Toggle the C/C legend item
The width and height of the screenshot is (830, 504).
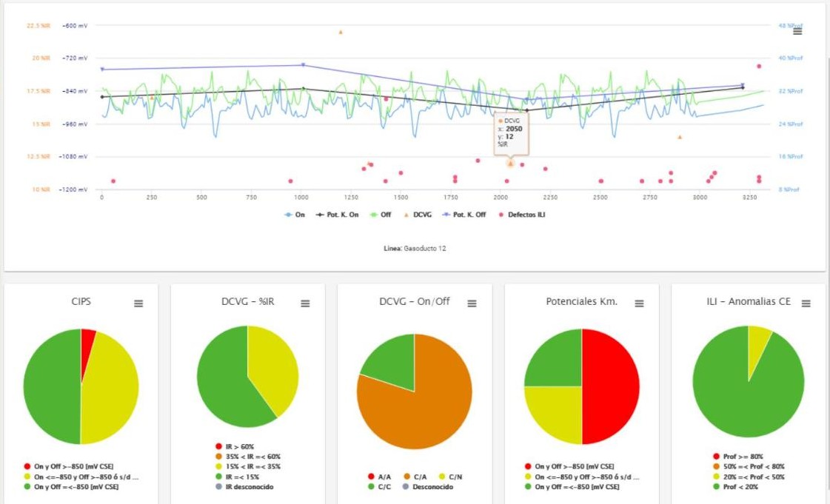click(379, 486)
